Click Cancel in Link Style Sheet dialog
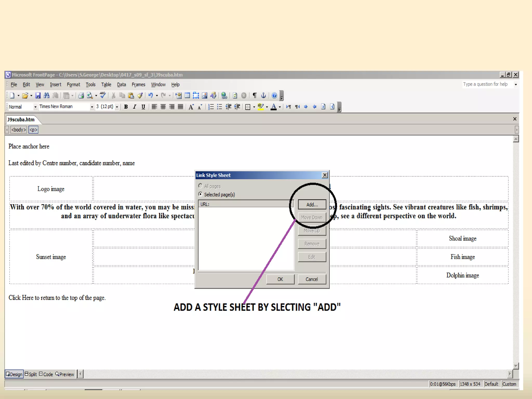This screenshot has width=532, height=399. (x=311, y=279)
